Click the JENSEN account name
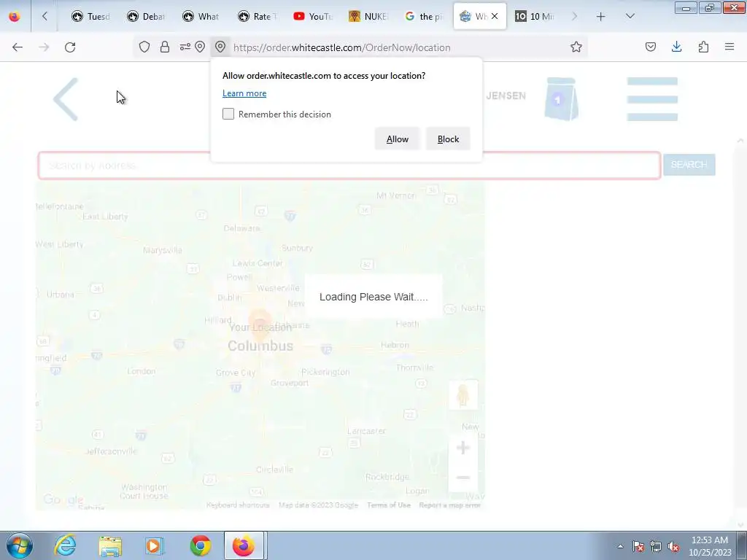The height and width of the screenshot is (560, 747). (506, 96)
